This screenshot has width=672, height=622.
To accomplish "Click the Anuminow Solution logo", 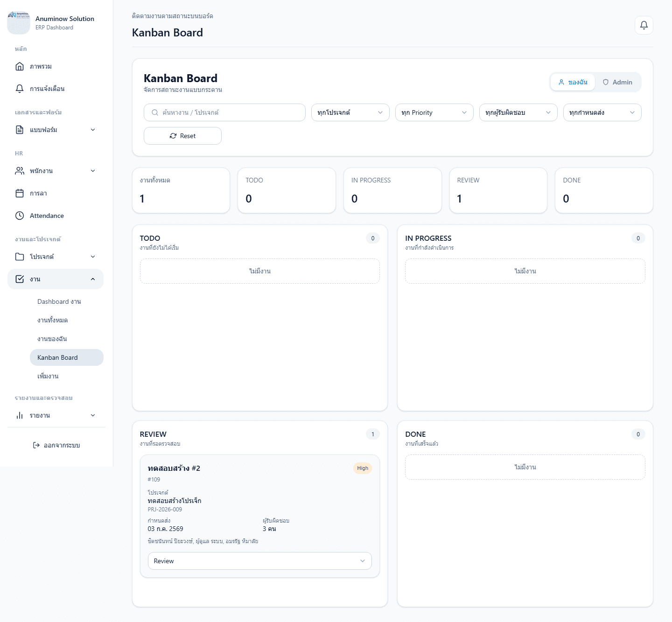I will click(x=19, y=23).
